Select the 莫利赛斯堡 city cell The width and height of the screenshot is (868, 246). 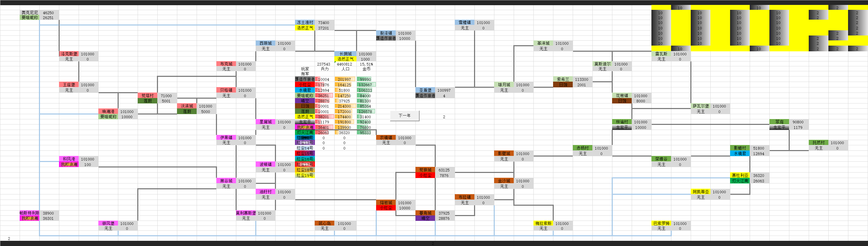point(246,213)
